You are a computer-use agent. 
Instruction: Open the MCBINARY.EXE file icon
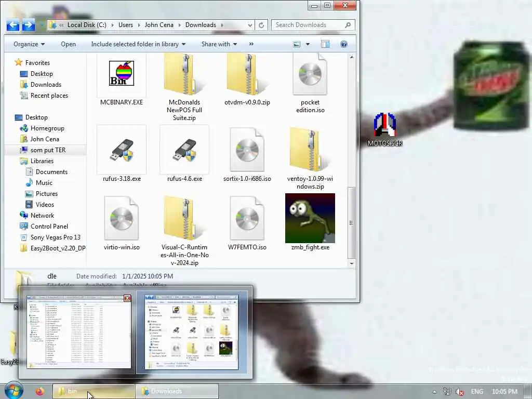[122, 73]
